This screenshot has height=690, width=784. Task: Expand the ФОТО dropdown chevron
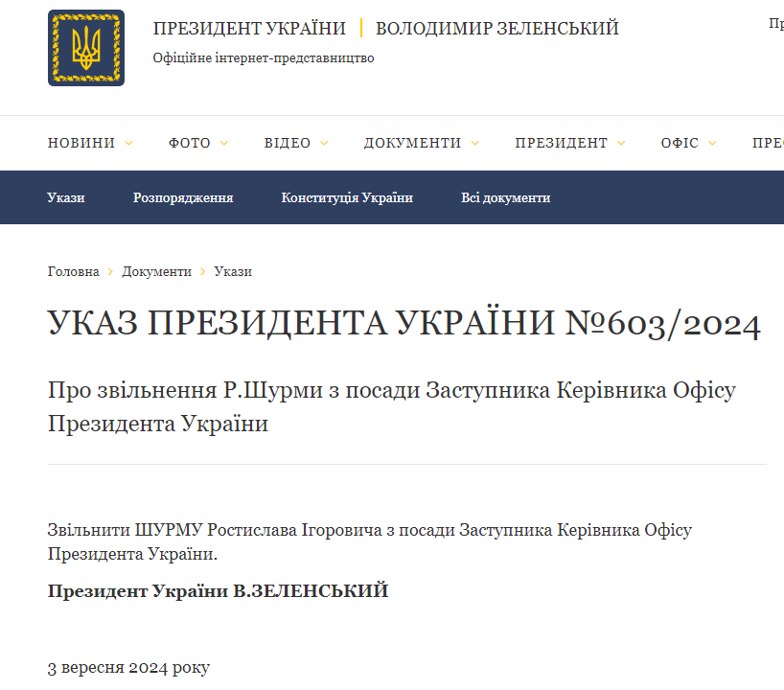224,143
